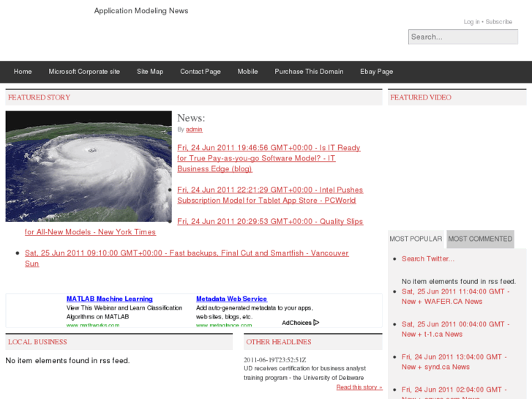Open the admin author link
This screenshot has height=399, width=532.
[194, 130]
